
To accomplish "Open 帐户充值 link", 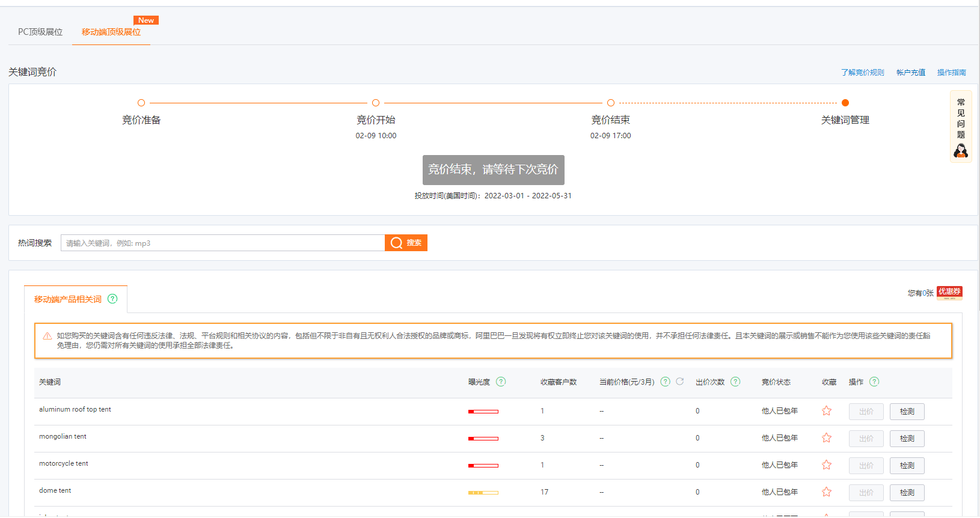I will (911, 72).
